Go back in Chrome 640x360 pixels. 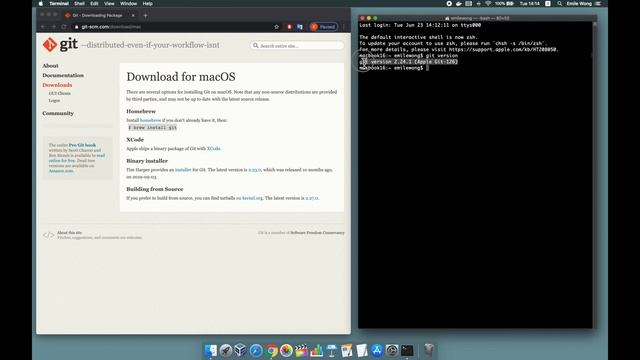[43, 27]
